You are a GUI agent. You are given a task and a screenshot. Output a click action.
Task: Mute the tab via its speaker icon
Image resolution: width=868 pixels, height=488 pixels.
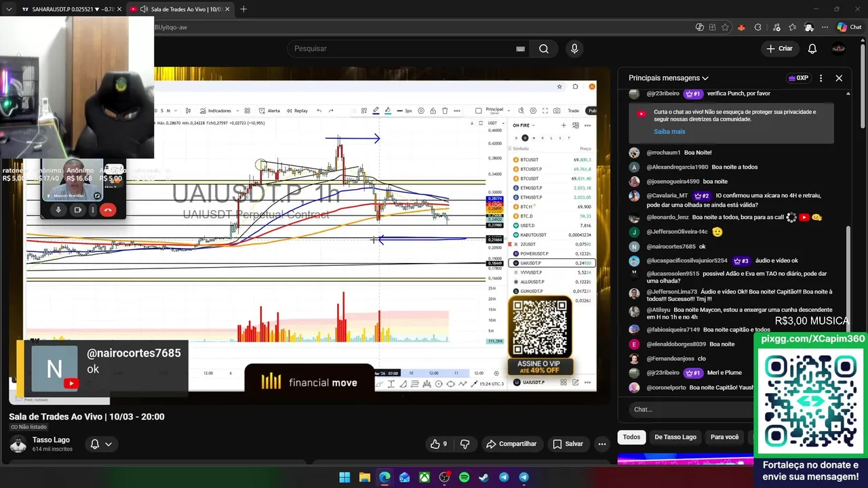pyautogui.click(x=144, y=9)
